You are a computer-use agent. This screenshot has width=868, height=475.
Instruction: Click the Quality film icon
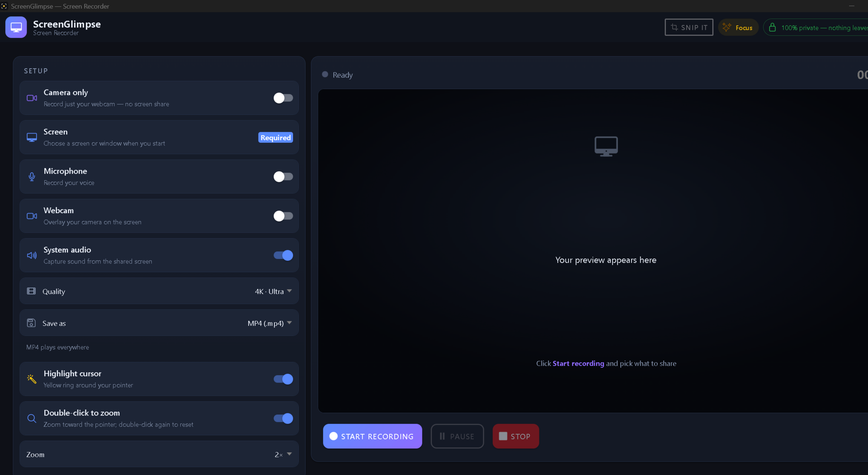31,291
